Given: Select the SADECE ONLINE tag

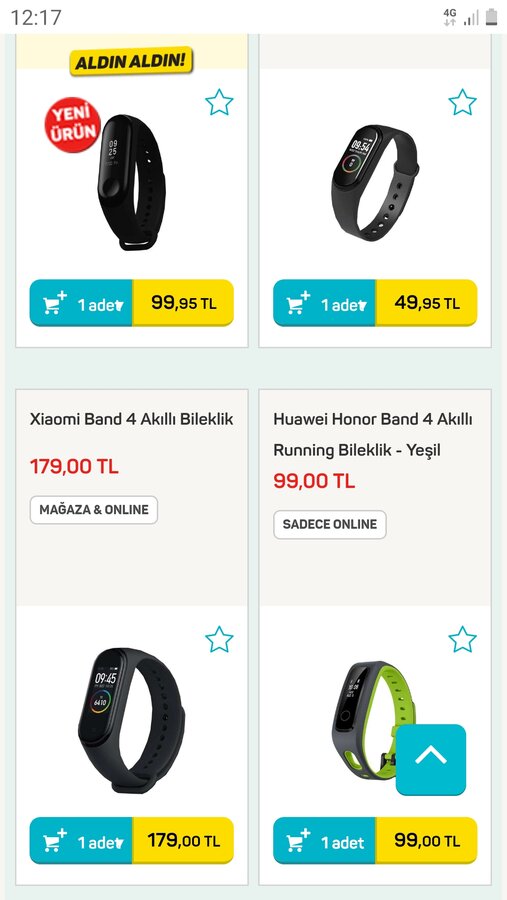Looking at the screenshot, I should 330,524.
